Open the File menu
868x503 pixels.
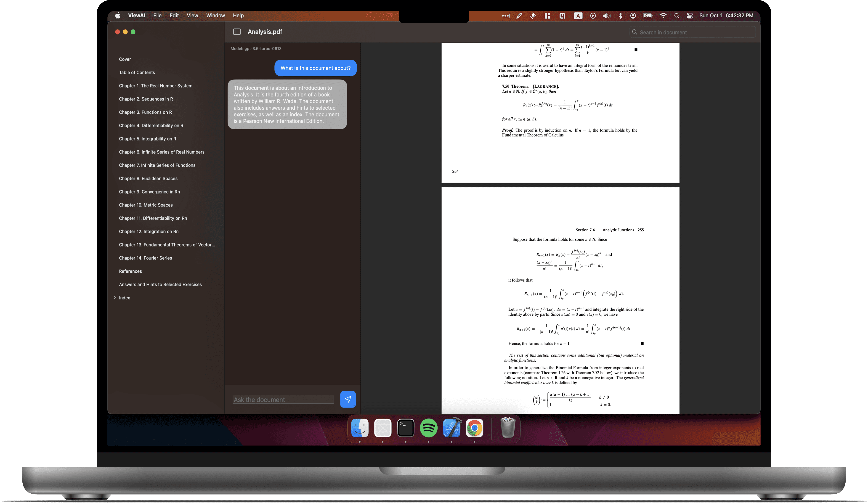(x=157, y=16)
